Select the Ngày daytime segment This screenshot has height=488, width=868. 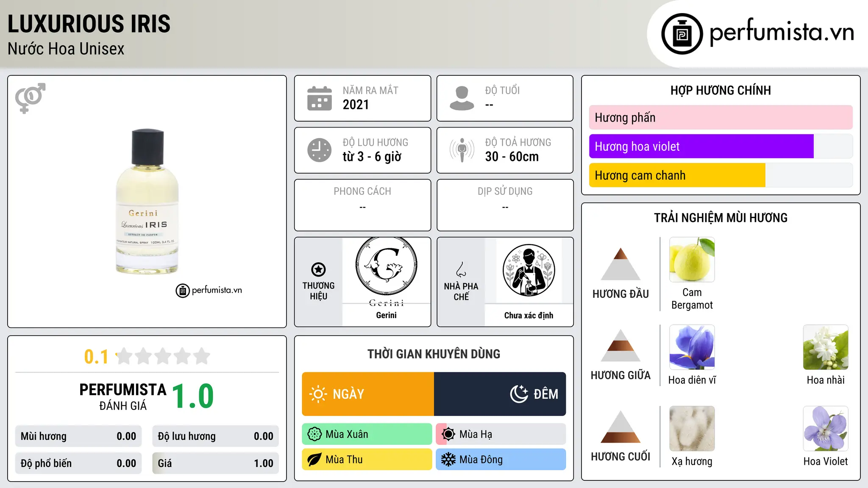pos(368,394)
